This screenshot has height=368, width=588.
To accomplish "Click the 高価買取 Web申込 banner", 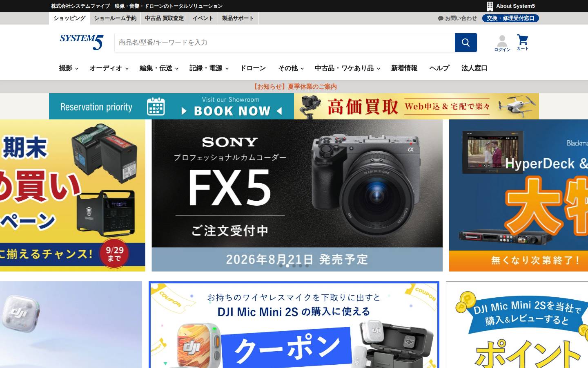I will [x=416, y=106].
